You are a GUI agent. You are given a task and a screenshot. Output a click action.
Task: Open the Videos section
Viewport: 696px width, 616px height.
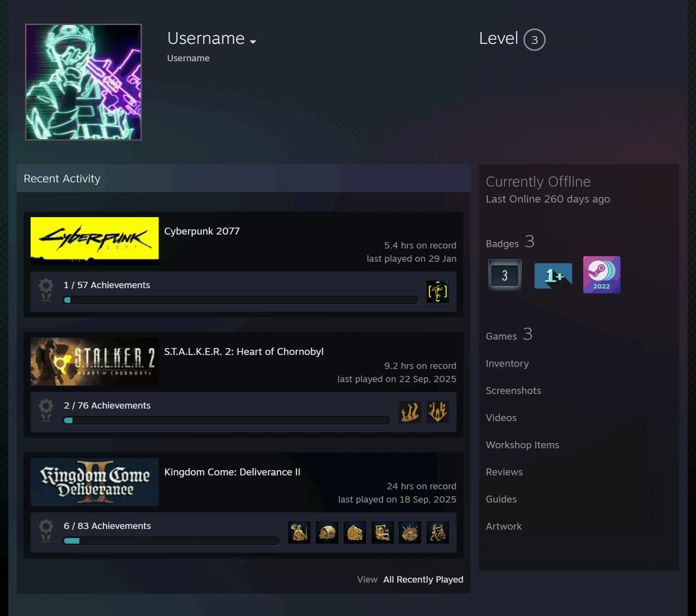501,418
